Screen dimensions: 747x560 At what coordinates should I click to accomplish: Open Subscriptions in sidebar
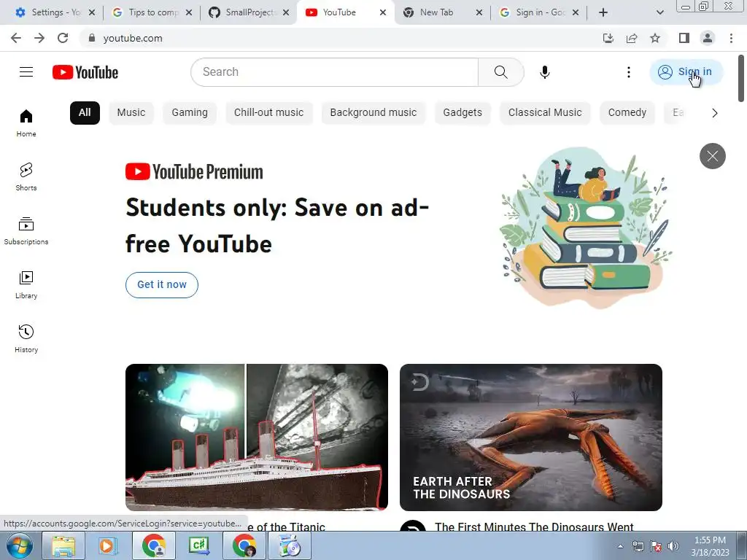(x=26, y=231)
